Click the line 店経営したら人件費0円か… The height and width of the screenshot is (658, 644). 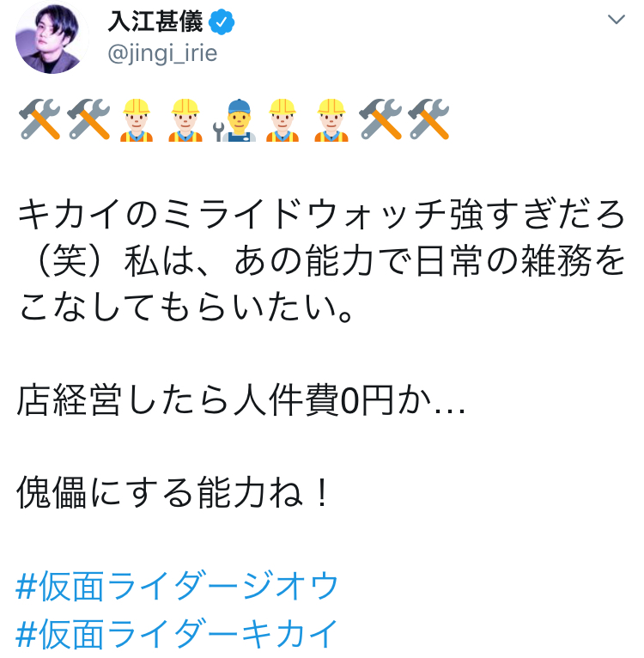pyautogui.click(x=240, y=400)
